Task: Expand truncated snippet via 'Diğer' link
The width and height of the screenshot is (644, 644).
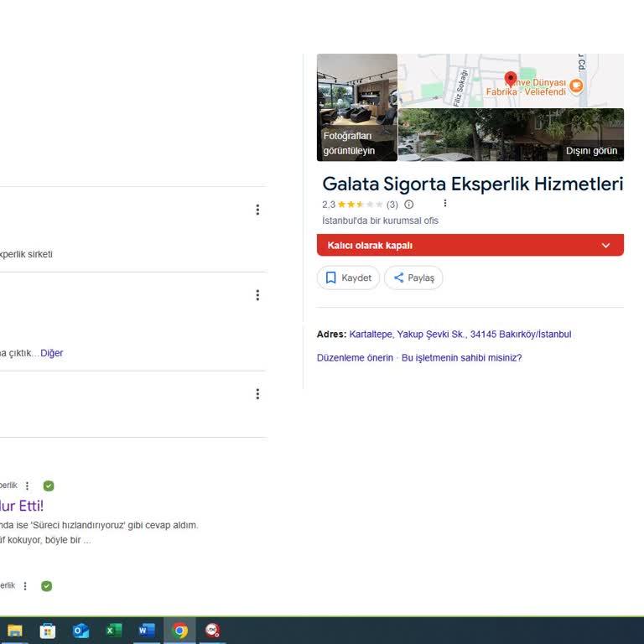Action: click(52, 353)
